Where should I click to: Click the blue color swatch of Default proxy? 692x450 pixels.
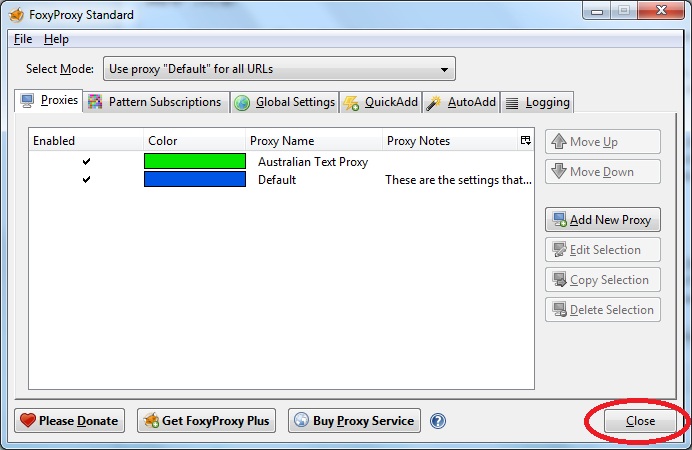pos(195,179)
